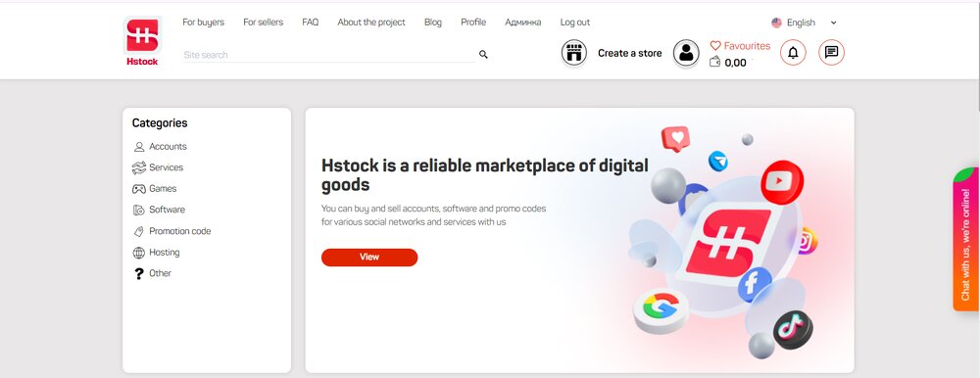Open the For sellers menu
980x378 pixels.
click(263, 22)
